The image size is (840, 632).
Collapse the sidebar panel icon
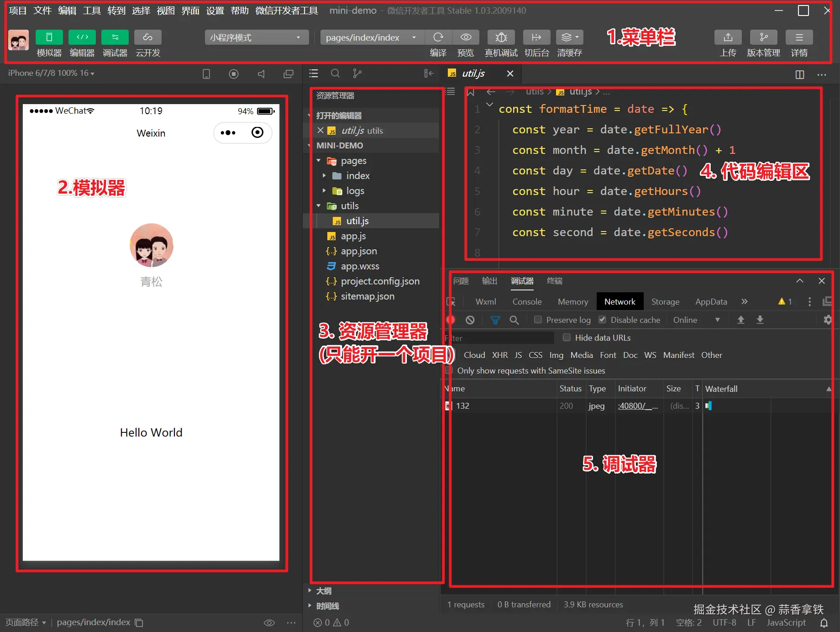point(429,74)
